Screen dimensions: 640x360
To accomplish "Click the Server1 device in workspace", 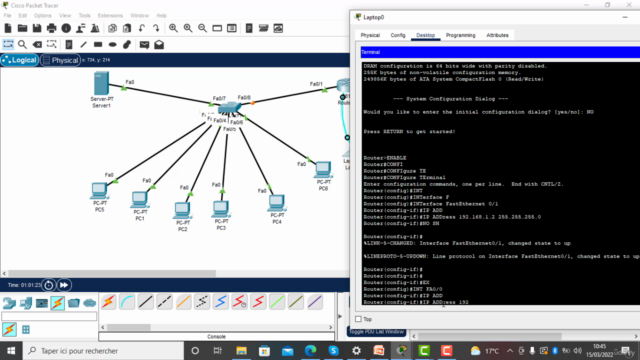I will [x=101, y=83].
